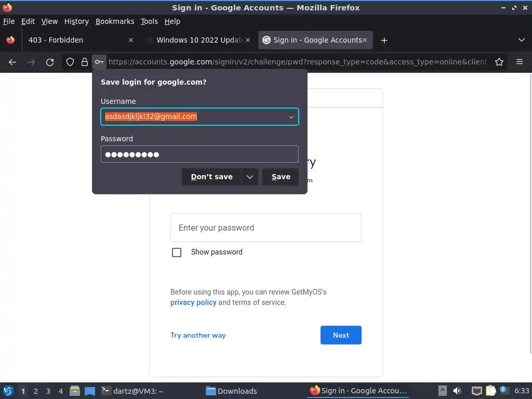
Task: Open the clipboard tray icon
Action: pyautogui.click(x=490, y=391)
